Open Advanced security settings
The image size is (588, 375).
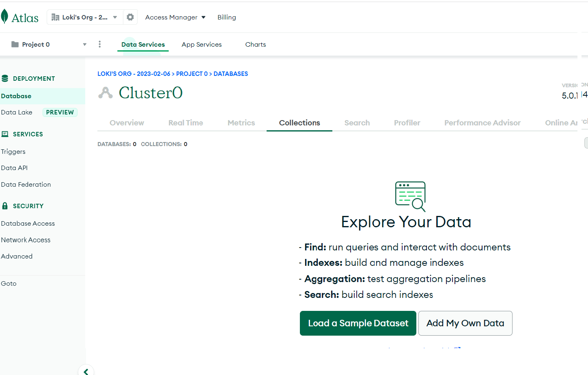pos(17,256)
